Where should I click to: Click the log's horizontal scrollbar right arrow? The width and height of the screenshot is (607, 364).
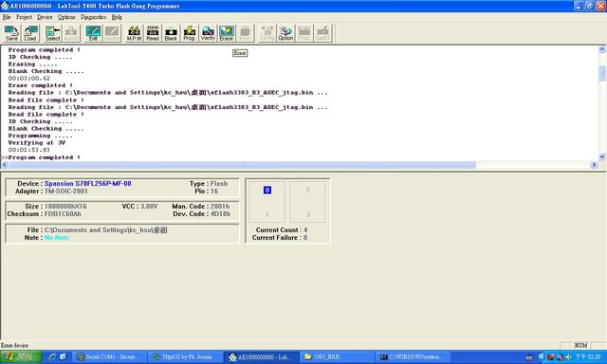click(x=595, y=165)
